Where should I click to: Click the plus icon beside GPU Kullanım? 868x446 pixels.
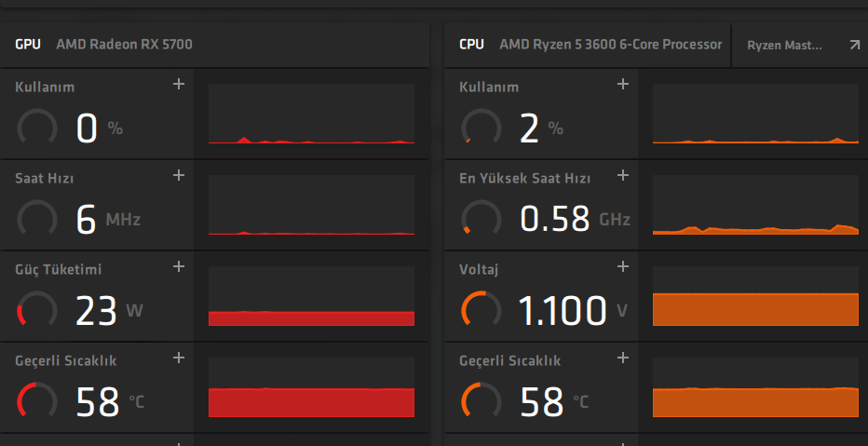[179, 85]
